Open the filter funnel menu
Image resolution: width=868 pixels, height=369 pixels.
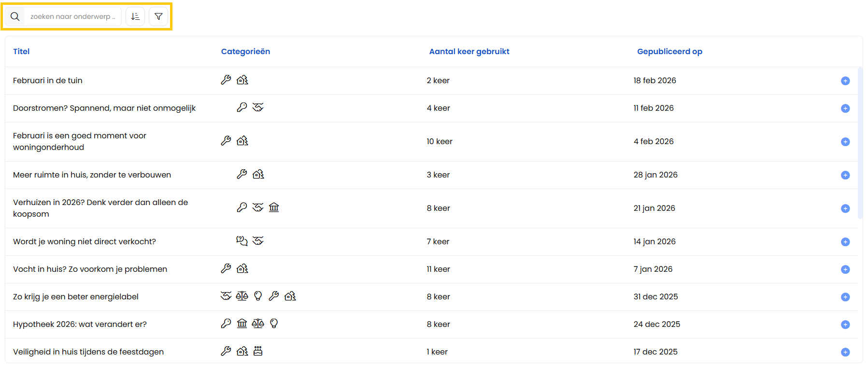pos(158,16)
